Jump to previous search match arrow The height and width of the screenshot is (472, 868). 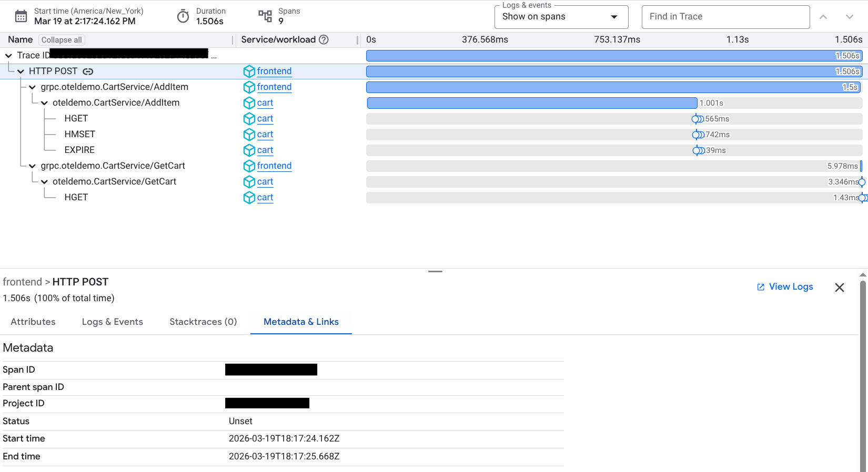pos(823,17)
